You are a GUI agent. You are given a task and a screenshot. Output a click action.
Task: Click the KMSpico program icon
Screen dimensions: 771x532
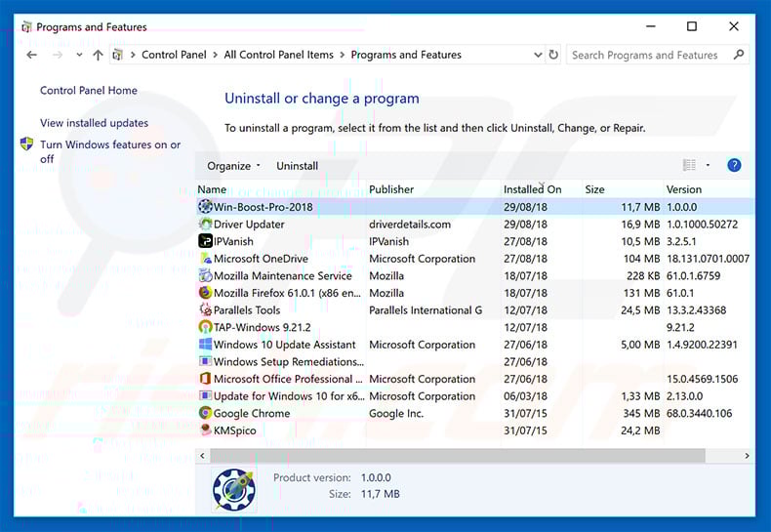tap(205, 430)
